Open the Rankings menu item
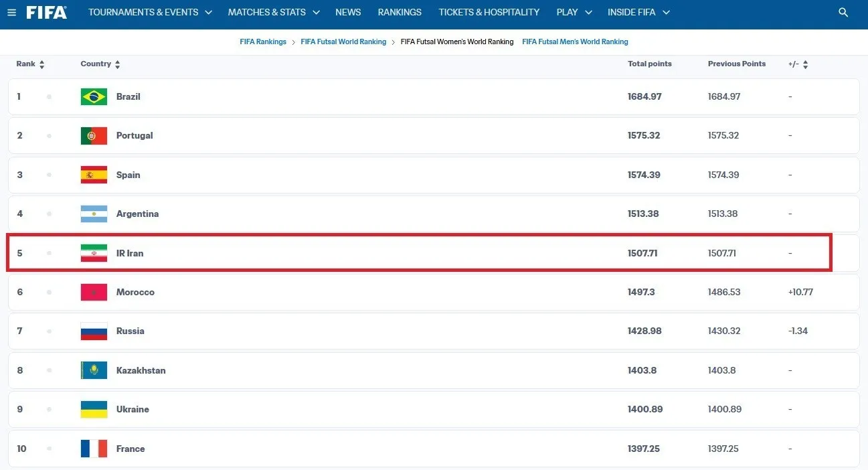868x470 pixels. click(x=400, y=12)
